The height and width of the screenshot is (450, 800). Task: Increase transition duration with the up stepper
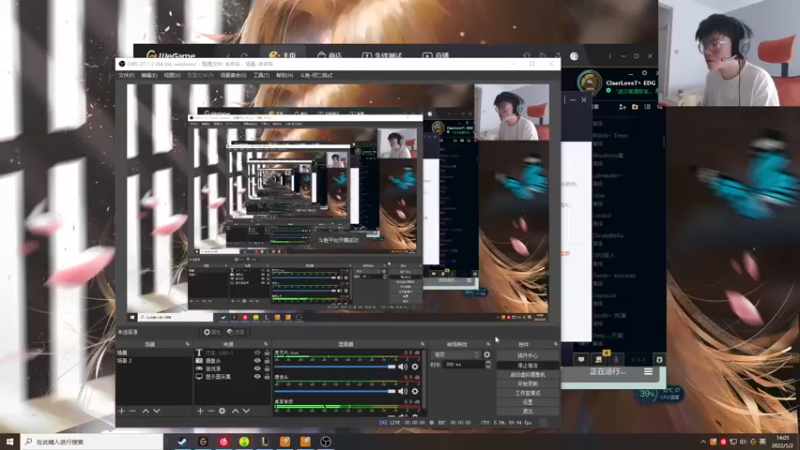(488, 362)
